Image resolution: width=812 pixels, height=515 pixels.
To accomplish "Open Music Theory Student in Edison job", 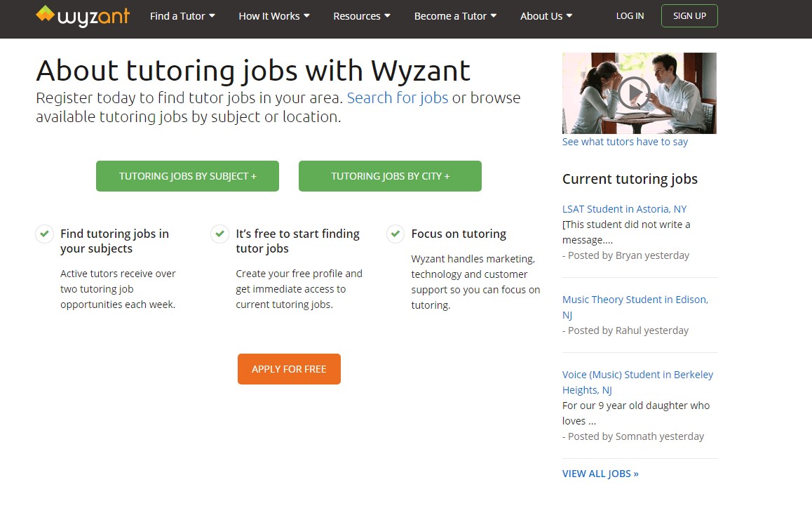I will point(635,307).
